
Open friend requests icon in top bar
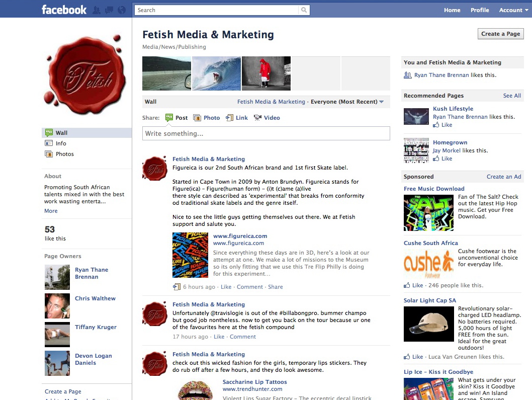[97, 10]
